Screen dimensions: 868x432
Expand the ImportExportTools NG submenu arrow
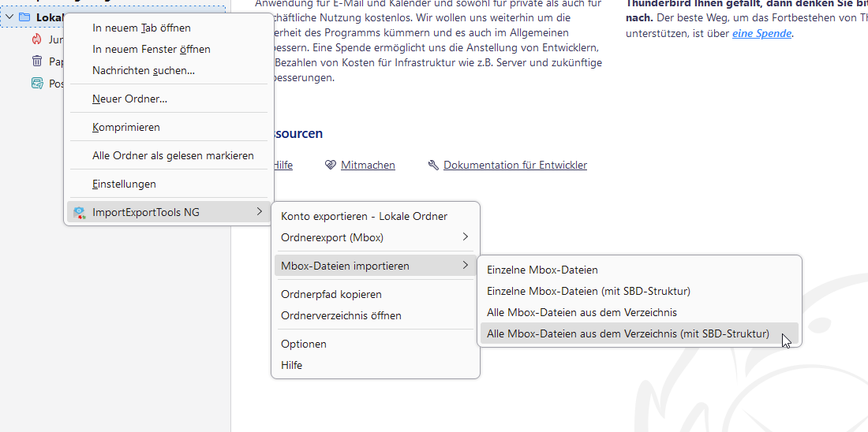point(259,212)
